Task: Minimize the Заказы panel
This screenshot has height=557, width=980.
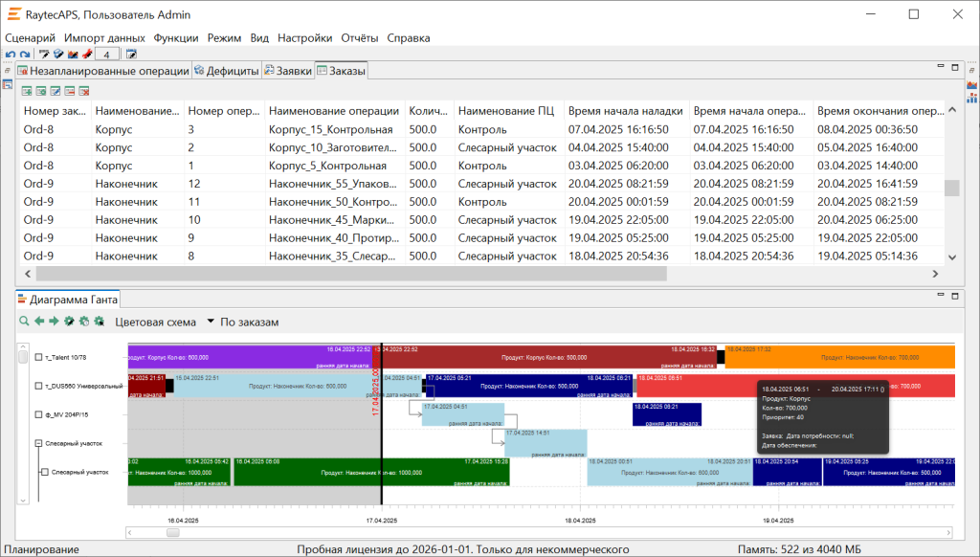Action: click(x=941, y=66)
